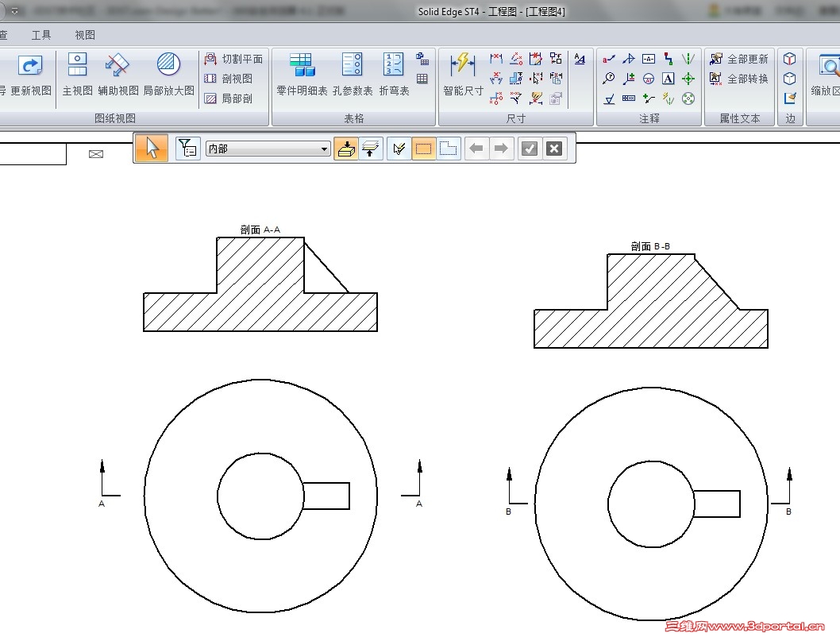Select the center mark crosshair icon

[x=688, y=79]
